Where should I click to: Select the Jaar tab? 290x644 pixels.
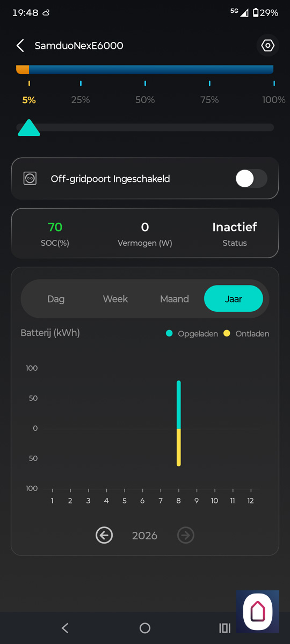[234, 299]
